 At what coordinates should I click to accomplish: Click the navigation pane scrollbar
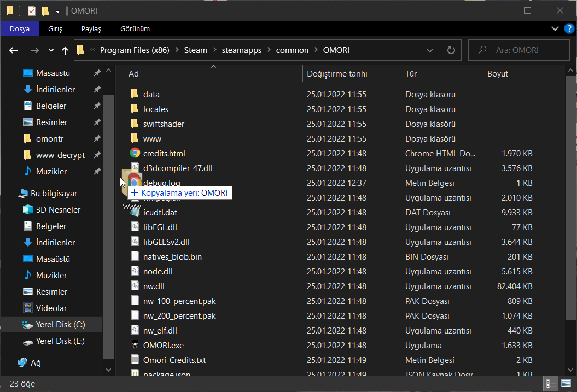[108, 226]
